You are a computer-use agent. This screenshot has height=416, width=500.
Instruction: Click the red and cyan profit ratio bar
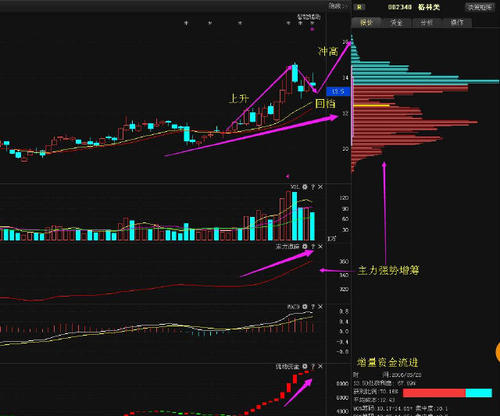pyautogui.click(x=447, y=393)
